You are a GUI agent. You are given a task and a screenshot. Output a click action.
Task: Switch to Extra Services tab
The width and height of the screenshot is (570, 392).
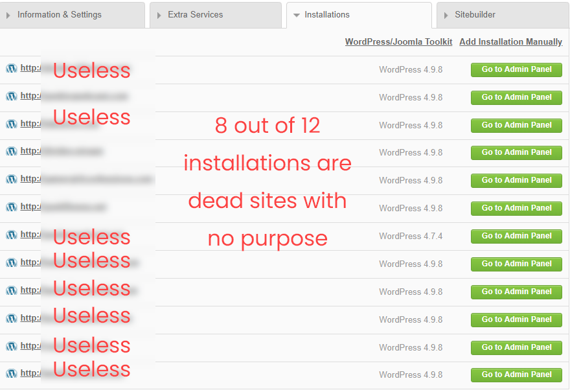[195, 15]
